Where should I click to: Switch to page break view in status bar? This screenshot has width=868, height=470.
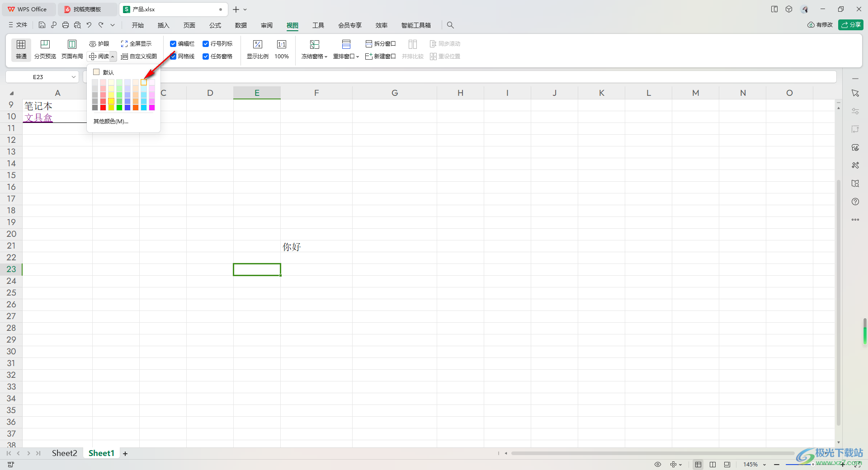pyautogui.click(x=727, y=465)
